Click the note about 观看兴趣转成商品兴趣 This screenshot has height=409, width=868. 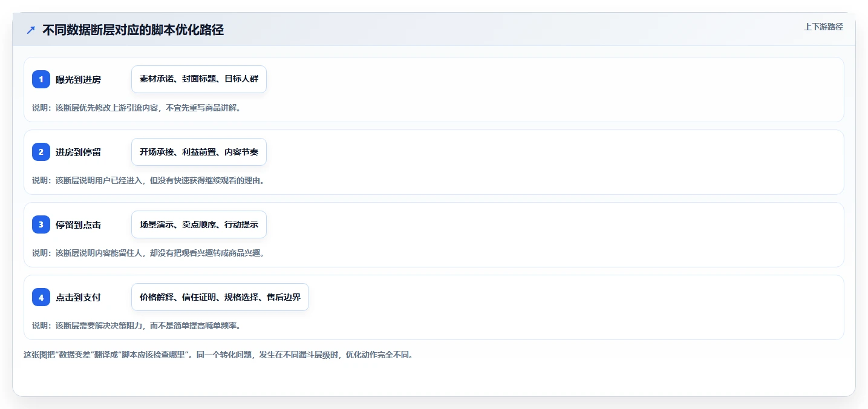[148, 253]
